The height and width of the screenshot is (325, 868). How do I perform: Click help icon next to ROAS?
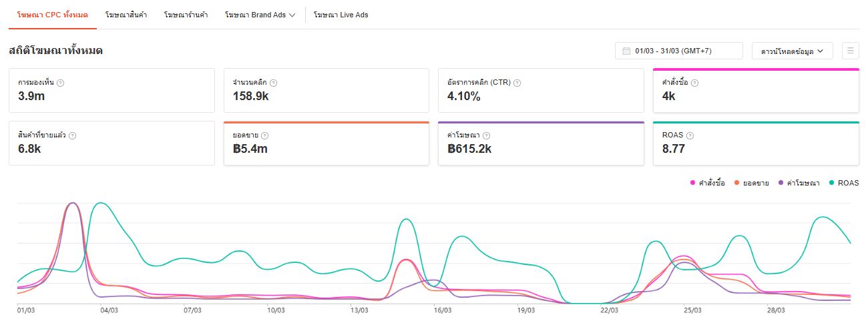point(690,135)
